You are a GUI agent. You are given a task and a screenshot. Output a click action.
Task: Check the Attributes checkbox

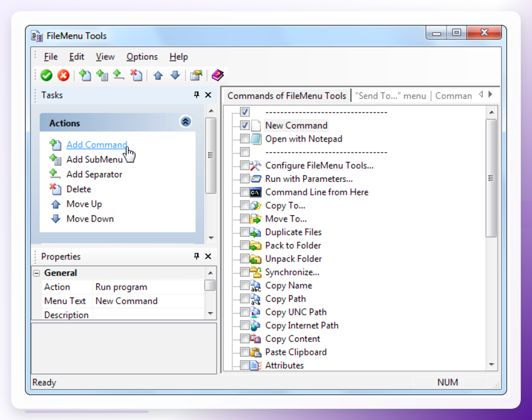pyautogui.click(x=244, y=366)
